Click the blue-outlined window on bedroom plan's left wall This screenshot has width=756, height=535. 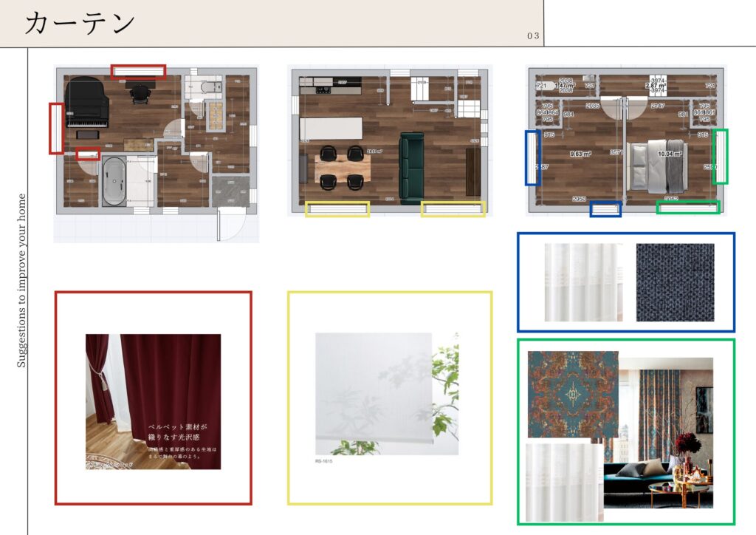532,157
